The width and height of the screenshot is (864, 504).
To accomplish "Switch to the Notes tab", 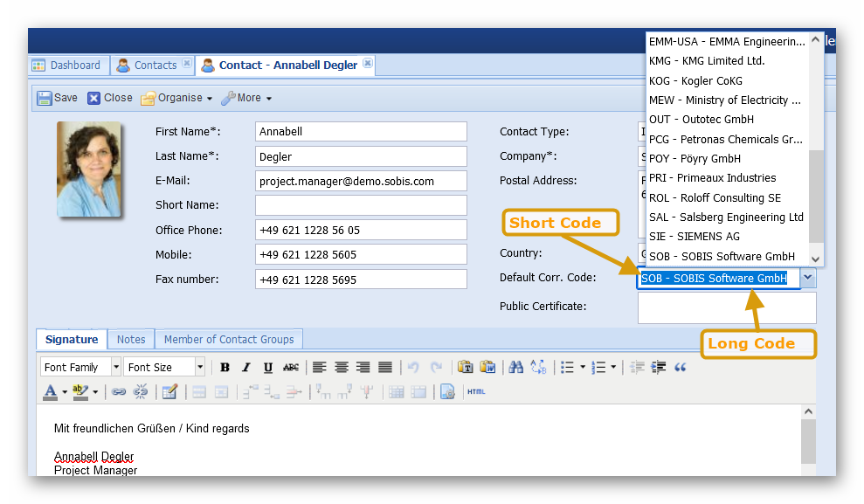I will (131, 339).
